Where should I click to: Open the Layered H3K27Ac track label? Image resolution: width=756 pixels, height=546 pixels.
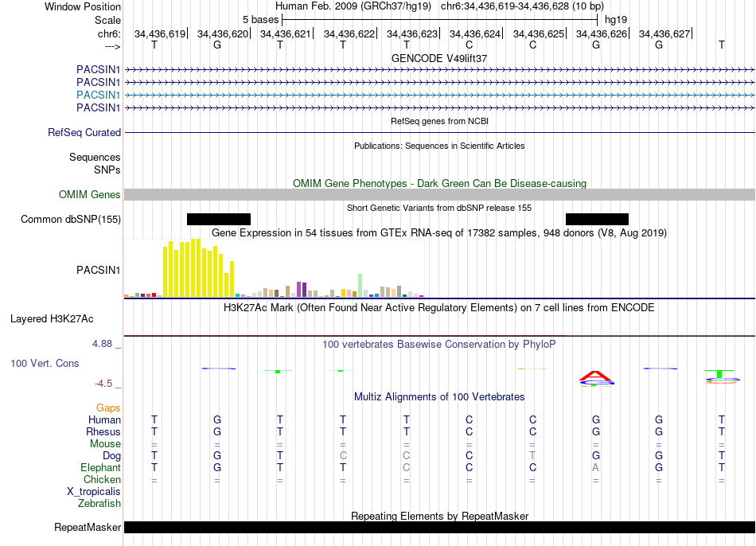tap(52, 319)
